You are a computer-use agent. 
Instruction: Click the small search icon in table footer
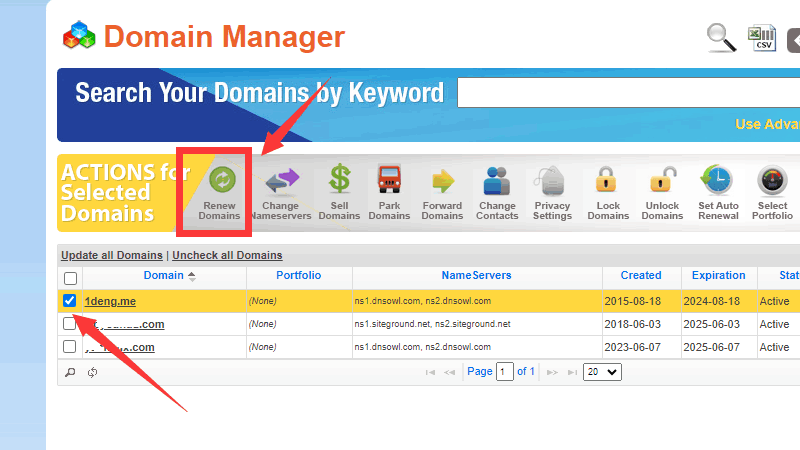click(x=70, y=372)
